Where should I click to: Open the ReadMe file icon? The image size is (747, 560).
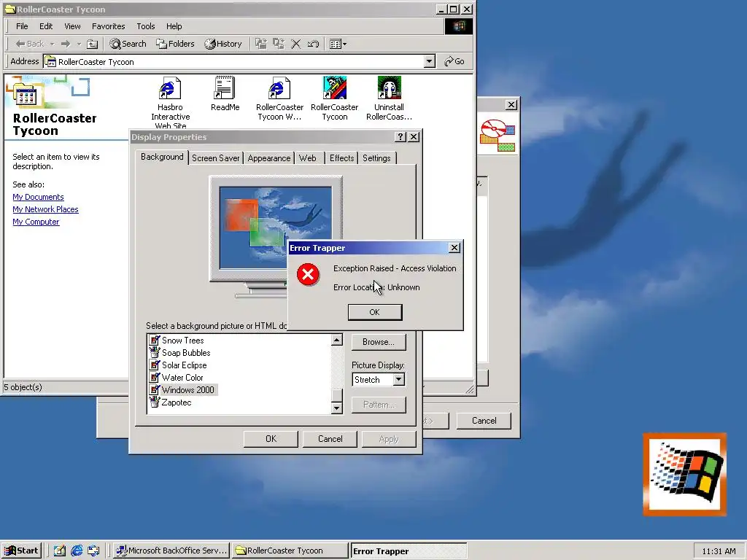coord(225,88)
